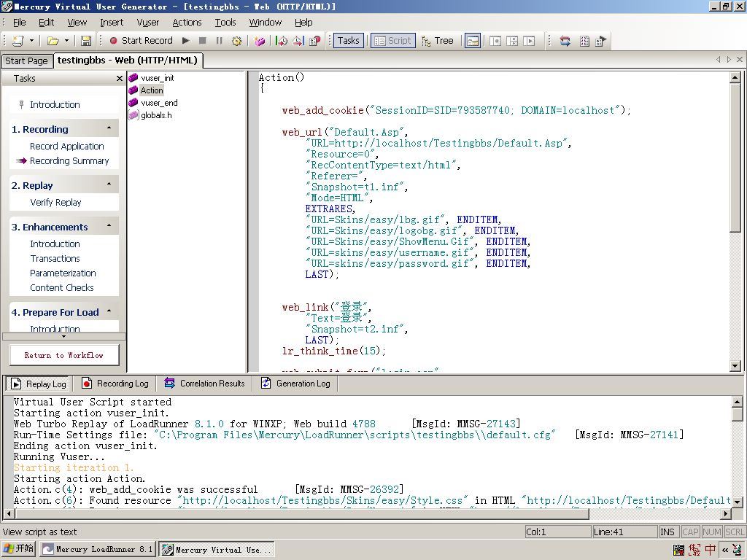The width and height of the screenshot is (747, 560).
Task: Click the script editor scroll-down arrow
Action: tap(735, 366)
